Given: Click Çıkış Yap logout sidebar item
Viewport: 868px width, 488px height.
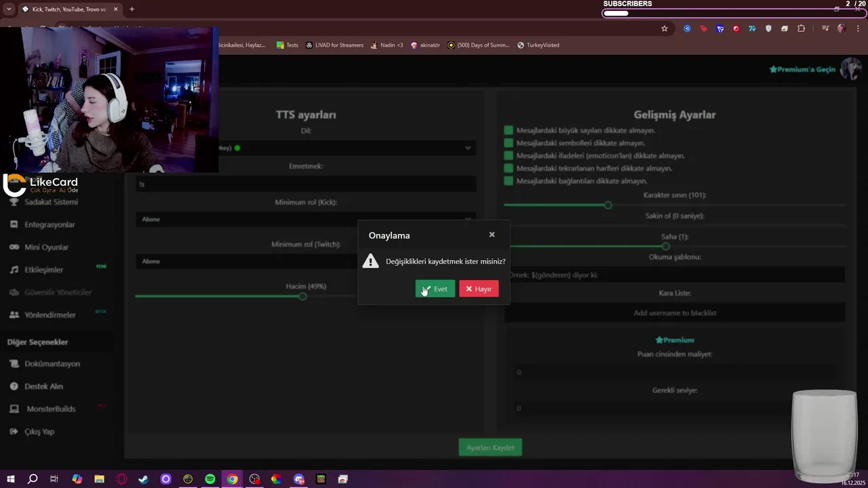Looking at the screenshot, I should tap(32, 432).
